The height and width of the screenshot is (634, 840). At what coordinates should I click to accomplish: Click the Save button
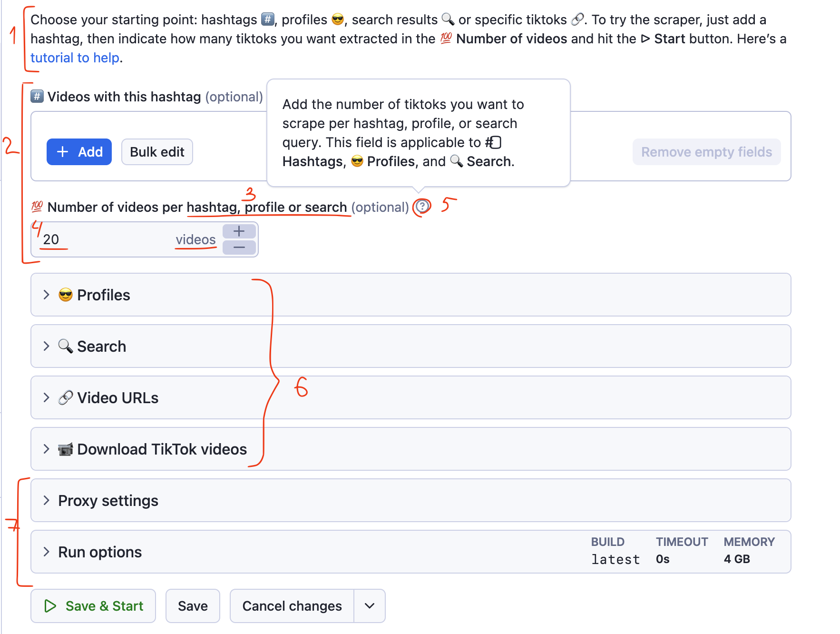pyautogui.click(x=193, y=606)
